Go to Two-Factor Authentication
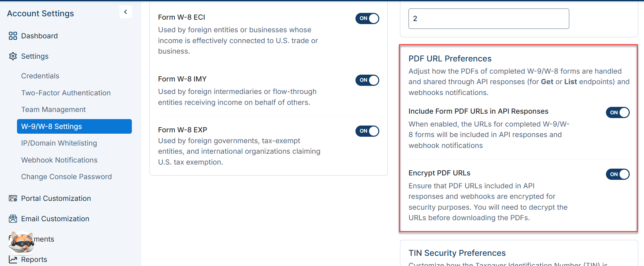 pyautogui.click(x=66, y=93)
